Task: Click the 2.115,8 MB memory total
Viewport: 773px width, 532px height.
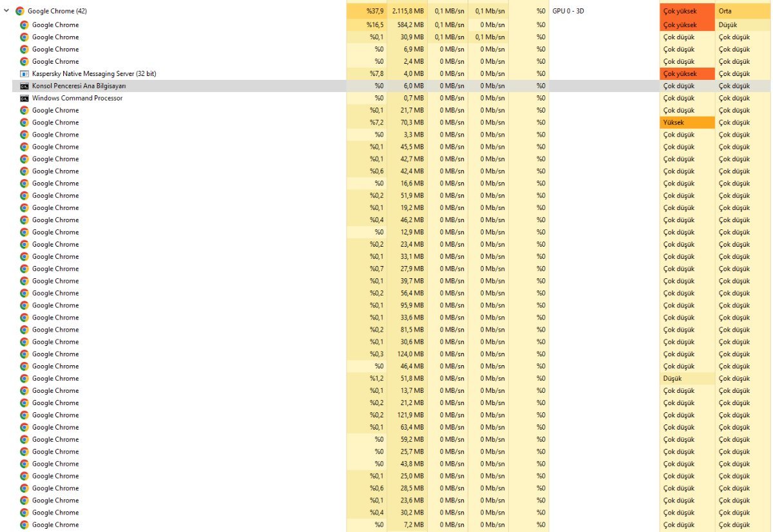Action: [408, 11]
